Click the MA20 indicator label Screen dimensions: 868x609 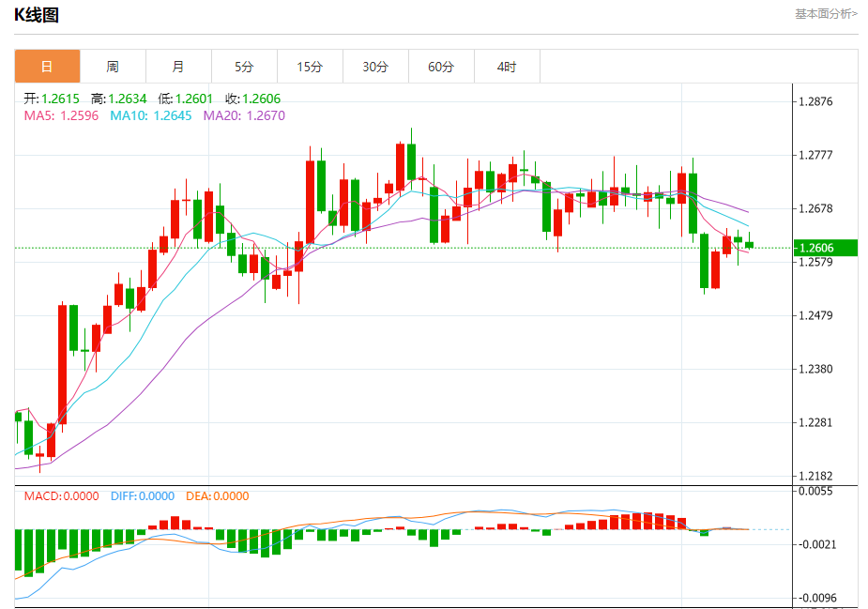244,115
